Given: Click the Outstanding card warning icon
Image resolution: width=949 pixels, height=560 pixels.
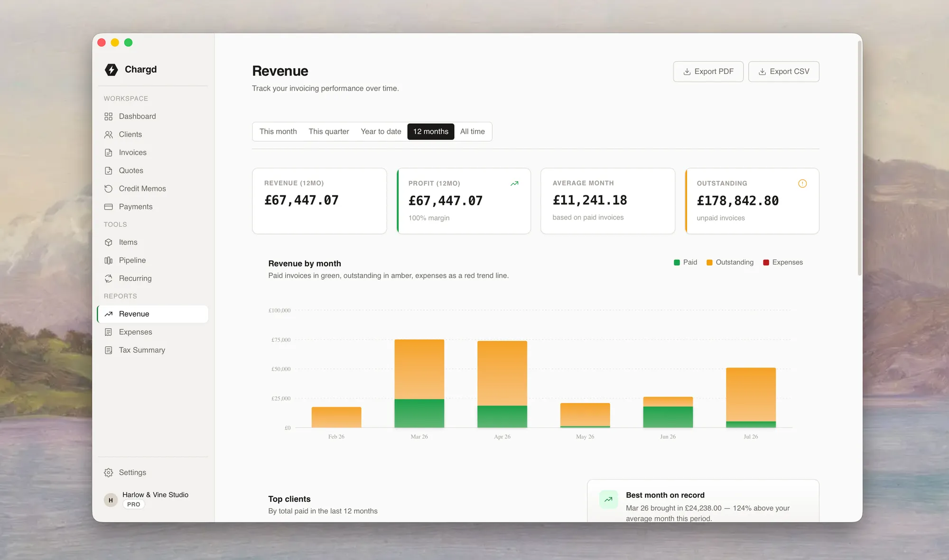Looking at the screenshot, I should (x=802, y=184).
